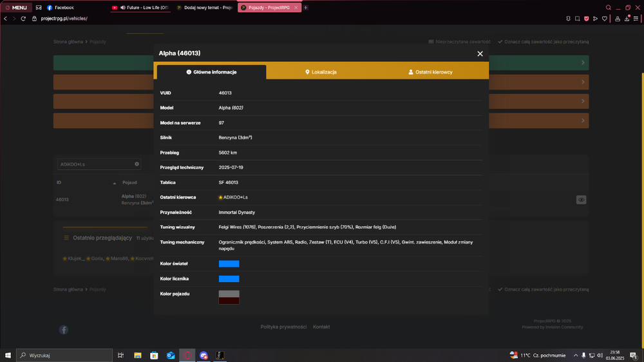
Task: Open the easy setup settings icon
Action: tap(636, 19)
